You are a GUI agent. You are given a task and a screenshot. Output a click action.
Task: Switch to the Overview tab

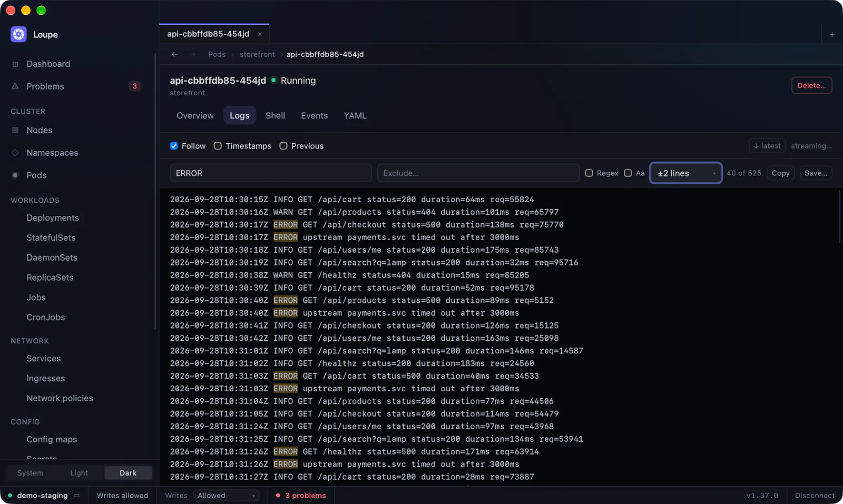(195, 115)
